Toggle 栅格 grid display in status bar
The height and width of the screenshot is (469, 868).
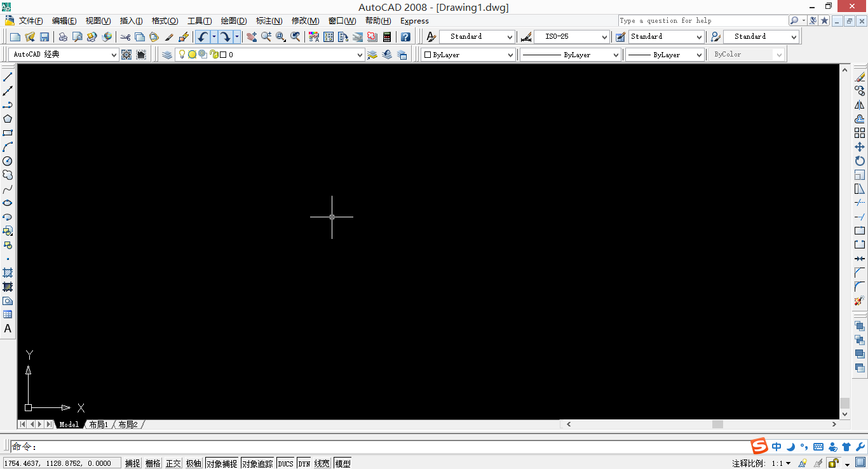tap(153, 463)
